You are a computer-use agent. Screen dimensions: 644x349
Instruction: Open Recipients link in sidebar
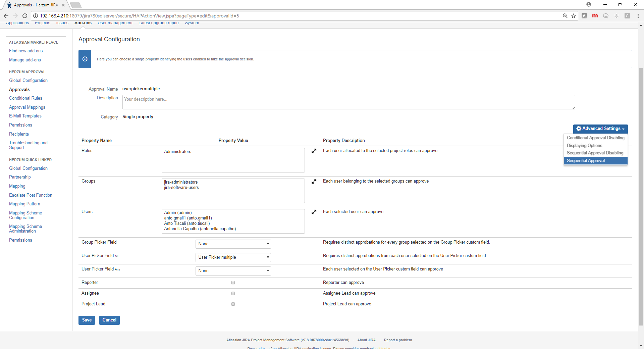pos(19,134)
